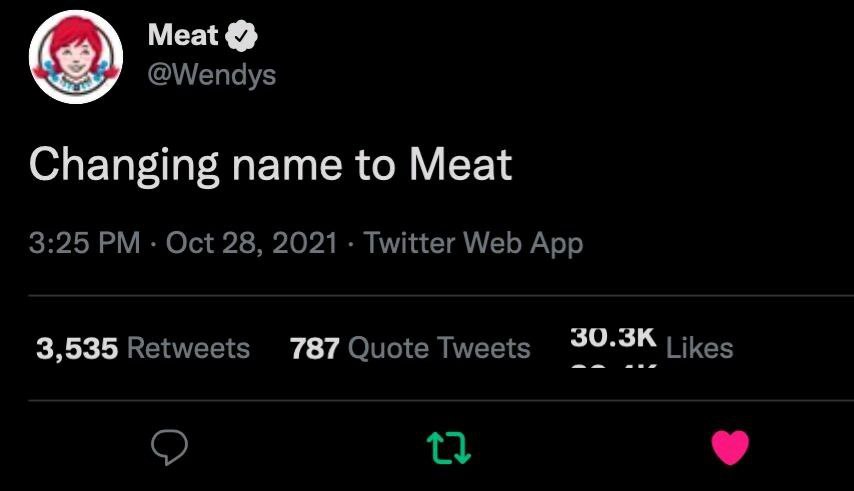View the Quote Tweets list
The width and height of the screenshot is (854, 491).
tap(439, 348)
